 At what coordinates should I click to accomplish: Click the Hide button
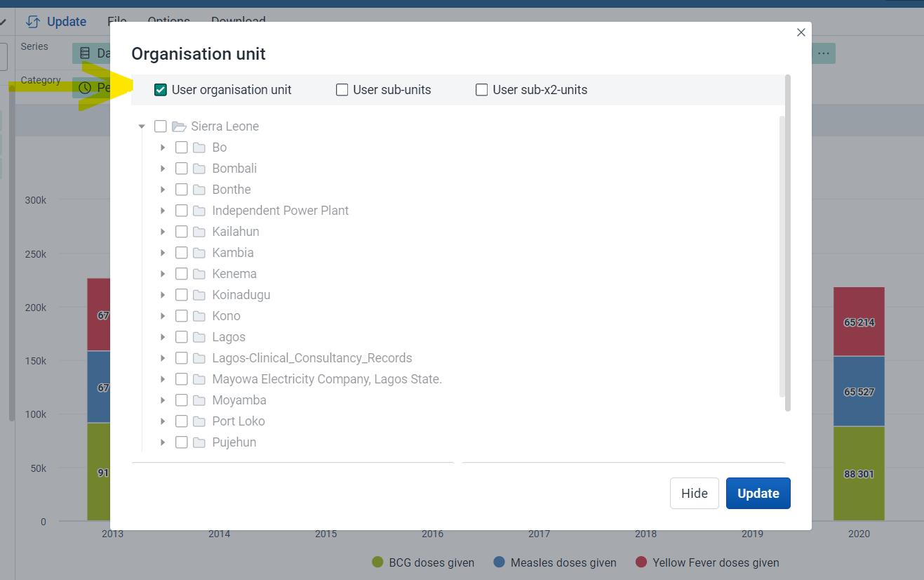pyautogui.click(x=695, y=494)
